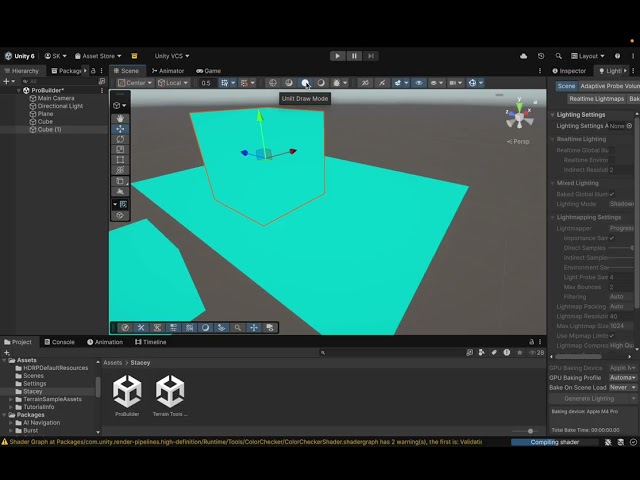The image size is (640, 480).
Task: Click the Favorites star in Project panel
Action: [x=520, y=352]
